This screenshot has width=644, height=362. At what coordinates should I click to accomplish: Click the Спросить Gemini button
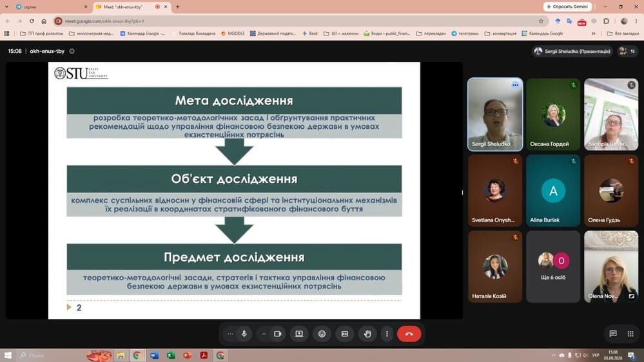pos(567,6)
